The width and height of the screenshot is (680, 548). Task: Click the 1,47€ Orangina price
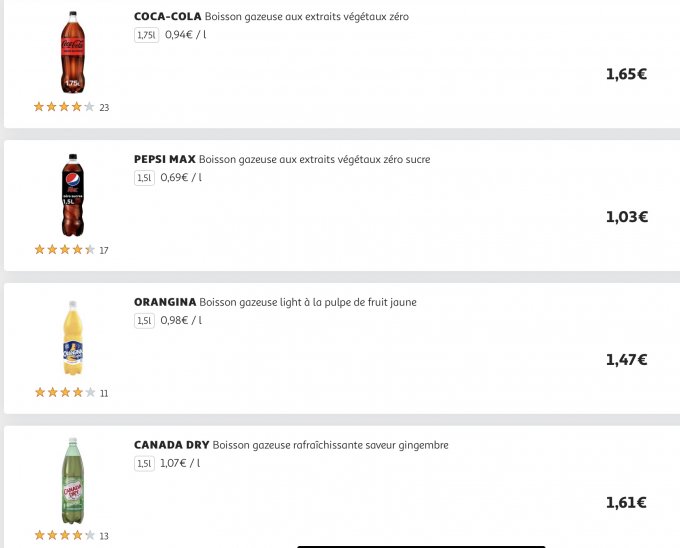[626, 360]
